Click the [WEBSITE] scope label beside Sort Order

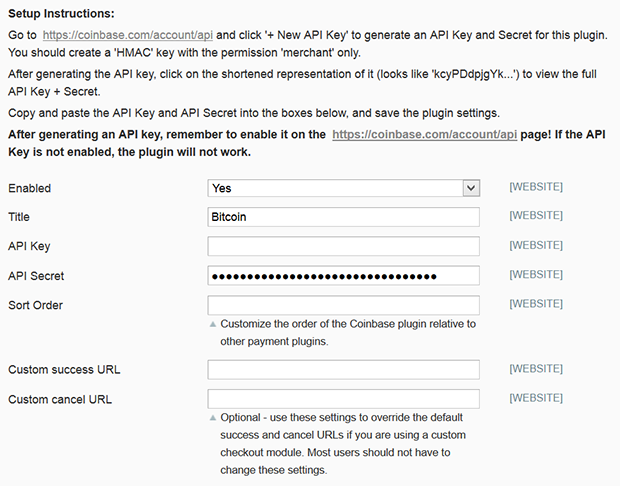536,304
